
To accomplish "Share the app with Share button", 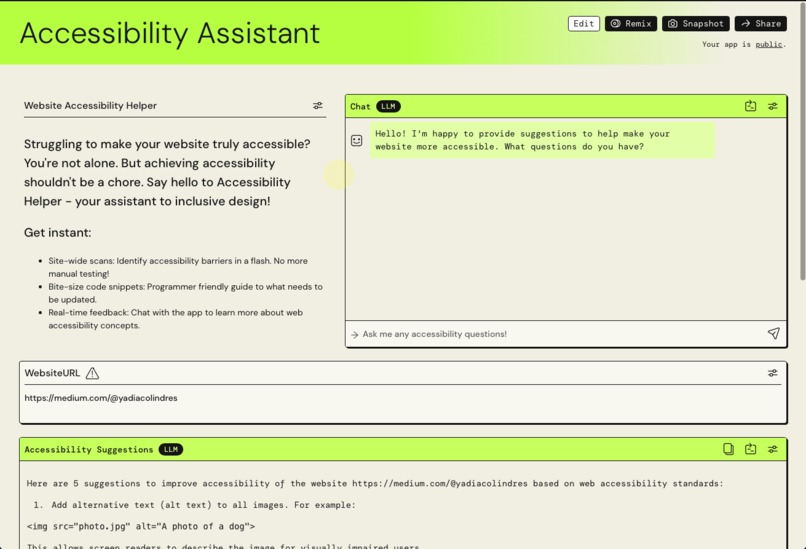I will point(761,24).
